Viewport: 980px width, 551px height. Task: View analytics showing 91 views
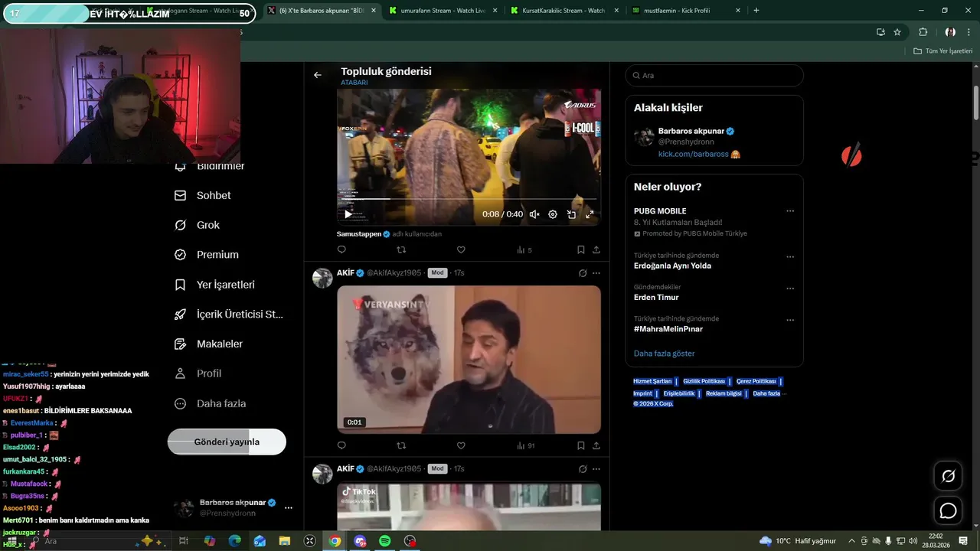[x=526, y=445]
